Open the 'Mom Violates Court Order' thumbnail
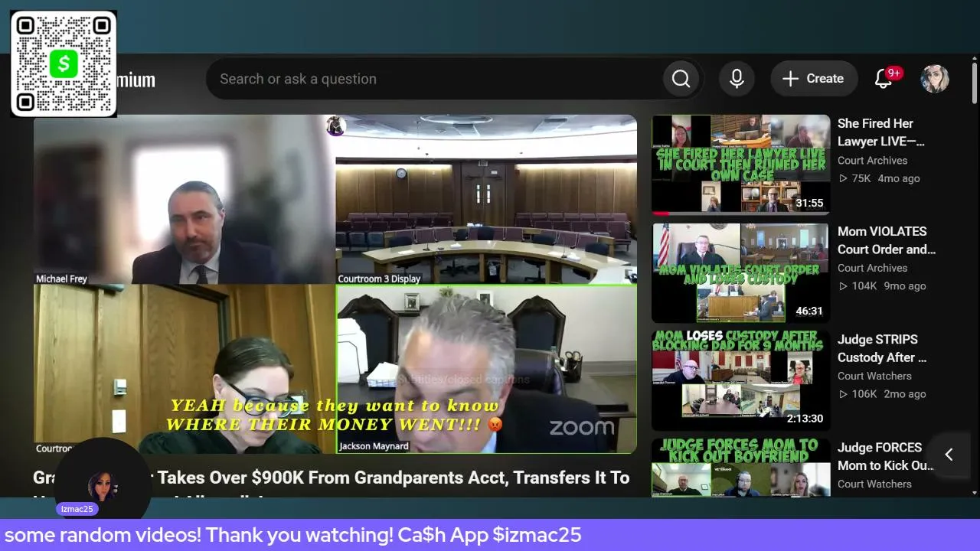Image resolution: width=980 pixels, height=551 pixels. point(740,272)
